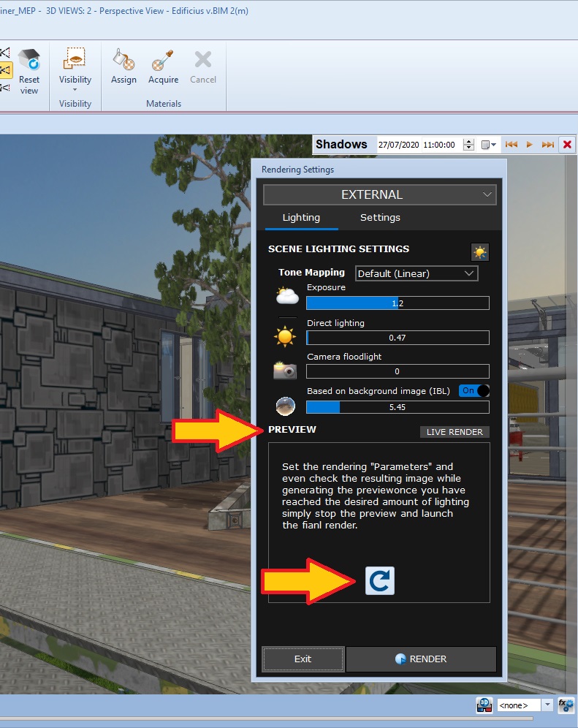The image size is (578, 728).
Task: Toggle the IBL background image On switch
Action: (474, 390)
